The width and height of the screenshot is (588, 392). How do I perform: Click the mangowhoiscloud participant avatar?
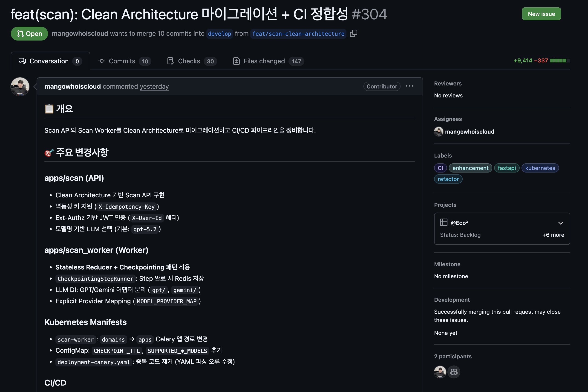coord(440,372)
